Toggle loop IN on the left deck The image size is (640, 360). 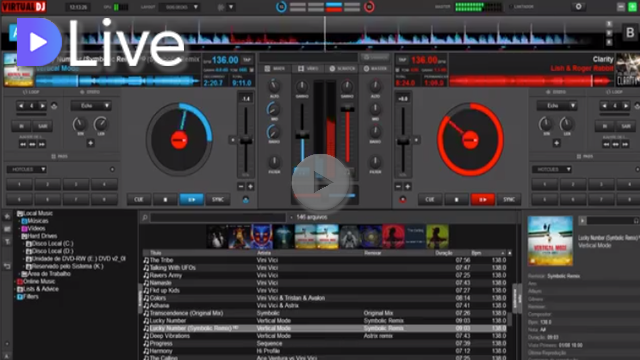[x=21, y=126]
